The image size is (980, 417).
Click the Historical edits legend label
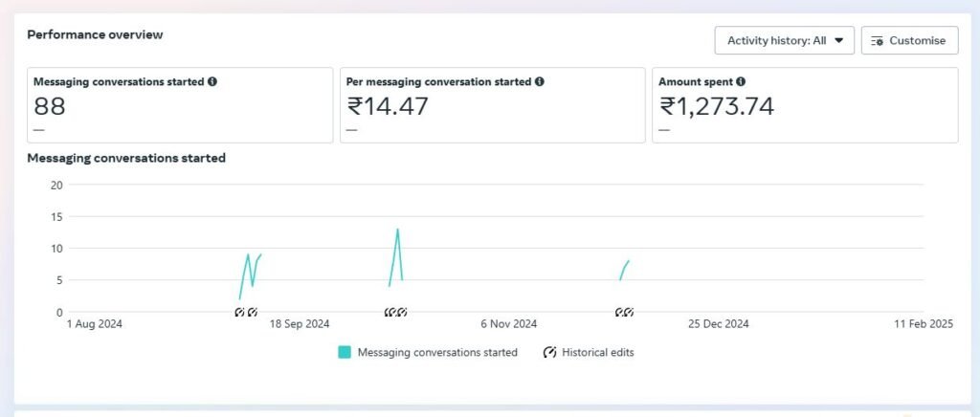click(x=597, y=352)
